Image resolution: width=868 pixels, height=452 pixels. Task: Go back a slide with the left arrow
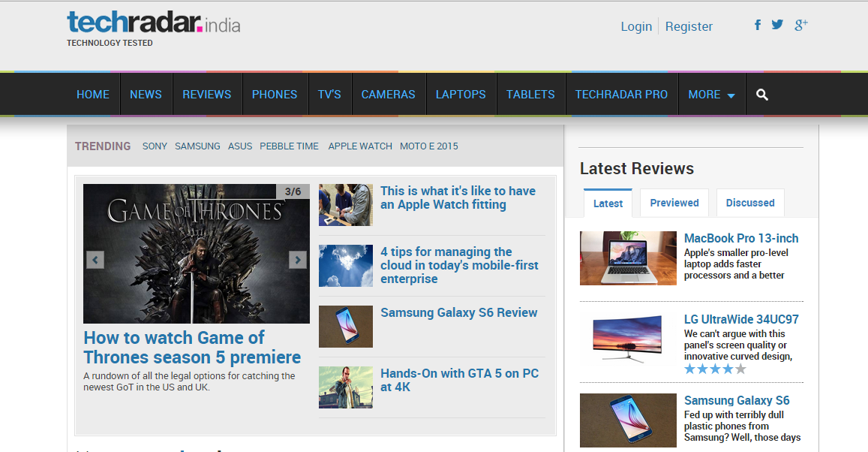click(x=95, y=258)
